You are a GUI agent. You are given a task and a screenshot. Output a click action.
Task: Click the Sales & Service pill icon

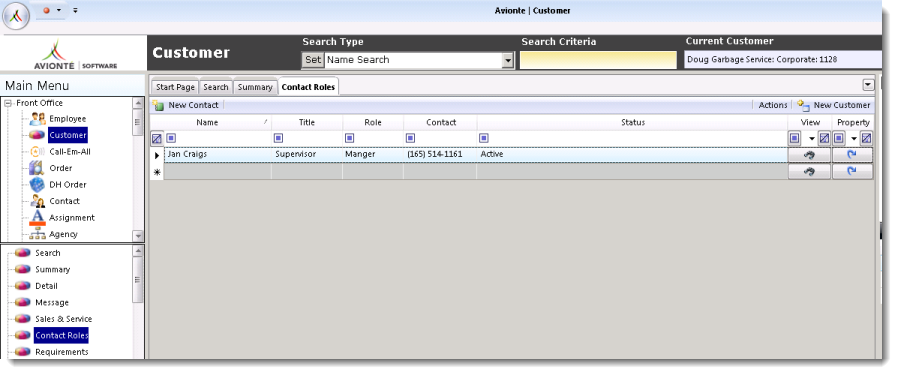pos(23,319)
